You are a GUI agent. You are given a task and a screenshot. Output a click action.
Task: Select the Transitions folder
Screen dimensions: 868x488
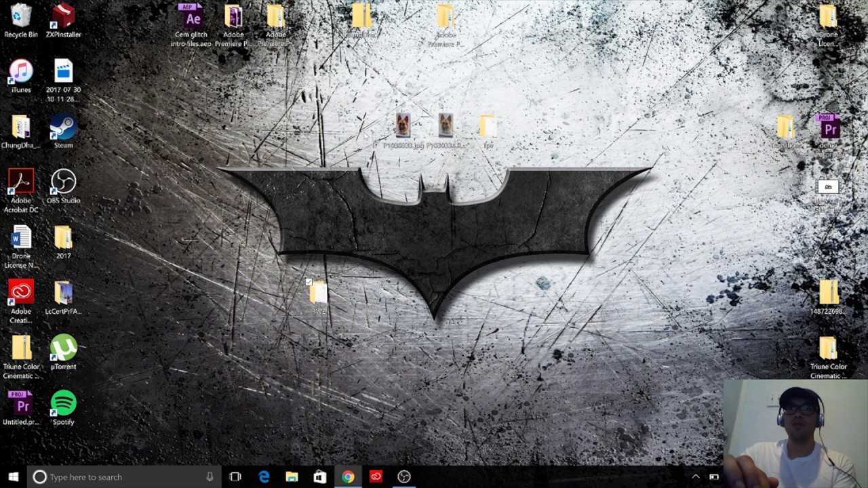coord(785,131)
